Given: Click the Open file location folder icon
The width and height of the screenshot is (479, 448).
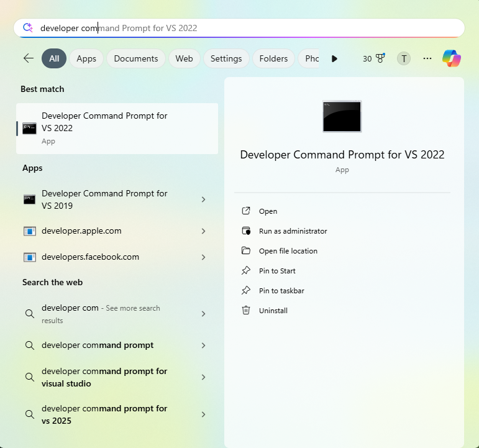Looking at the screenshot, I should pyautogui.click(x=246, y=251).
